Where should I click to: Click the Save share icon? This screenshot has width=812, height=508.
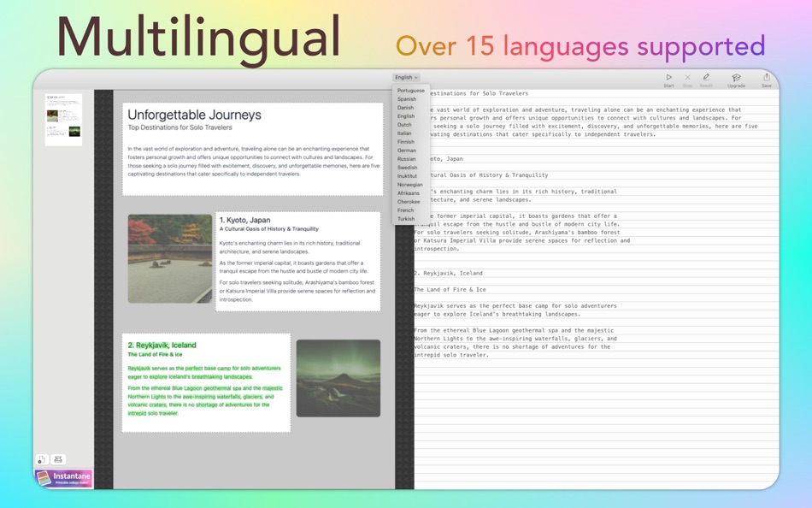[x=767, y=77]
